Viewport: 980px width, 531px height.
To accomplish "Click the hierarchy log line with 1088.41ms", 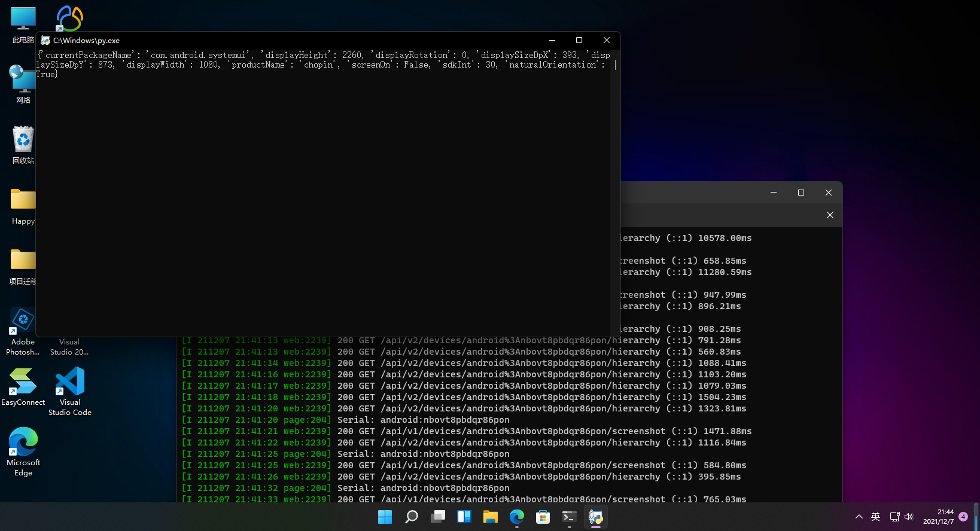I will (x=464, y=363).
